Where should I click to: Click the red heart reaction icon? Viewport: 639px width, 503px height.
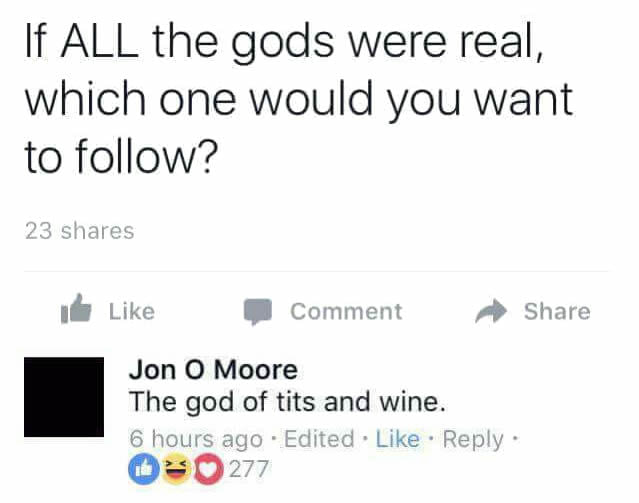pos(209,469)
